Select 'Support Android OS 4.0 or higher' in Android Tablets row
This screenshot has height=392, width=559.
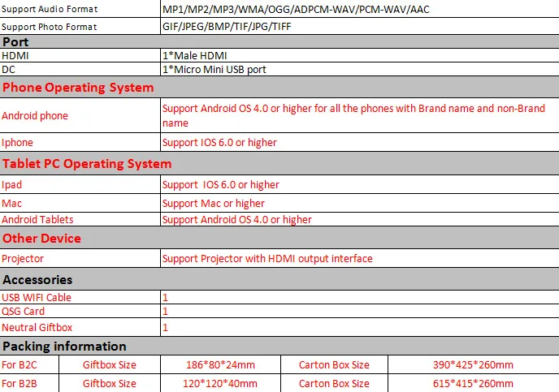237,219
